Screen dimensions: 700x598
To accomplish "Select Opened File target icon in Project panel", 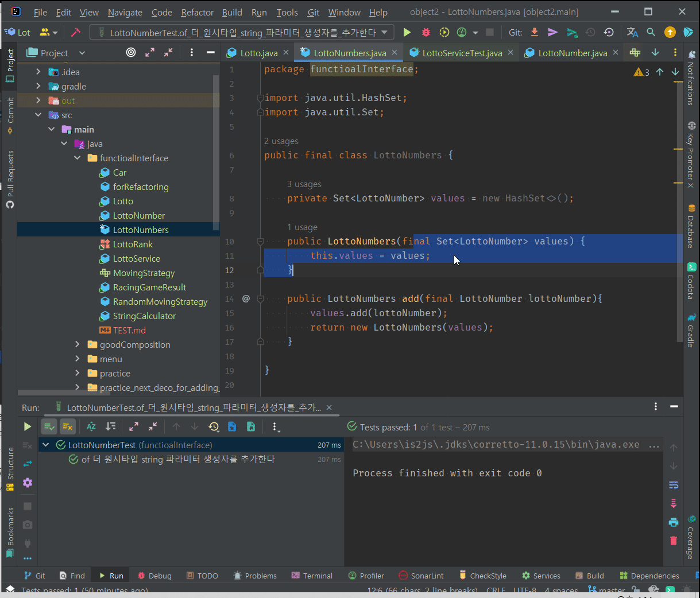I will pos(131,53).
